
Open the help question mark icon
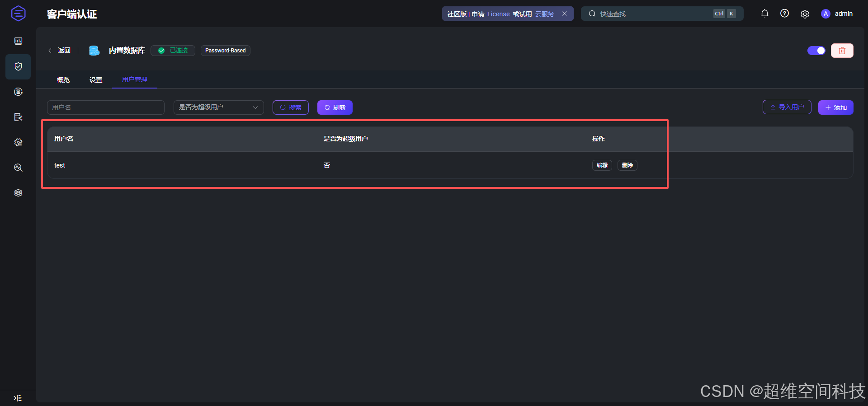tap(785, 14)
